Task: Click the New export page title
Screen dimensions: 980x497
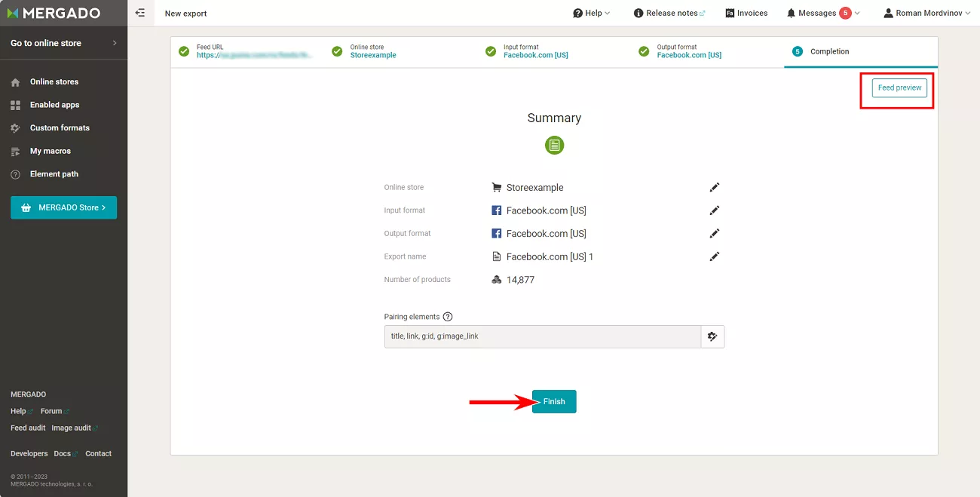Action: coord(185,13)
